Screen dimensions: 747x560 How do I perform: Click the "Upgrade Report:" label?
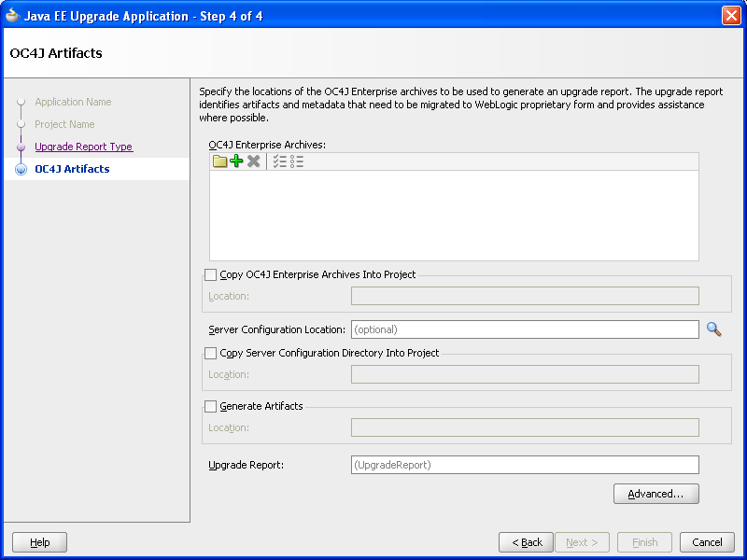pos(247,465)
